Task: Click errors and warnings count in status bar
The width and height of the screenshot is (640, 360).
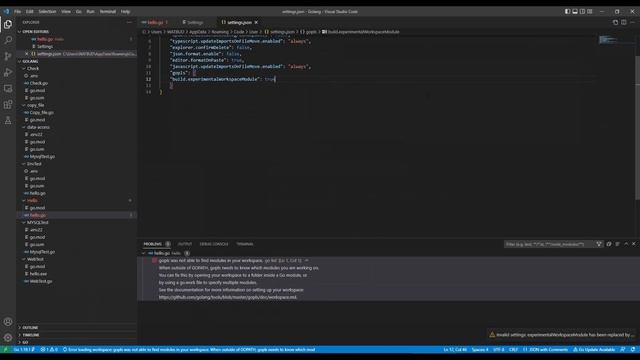Action: (49, 350)
